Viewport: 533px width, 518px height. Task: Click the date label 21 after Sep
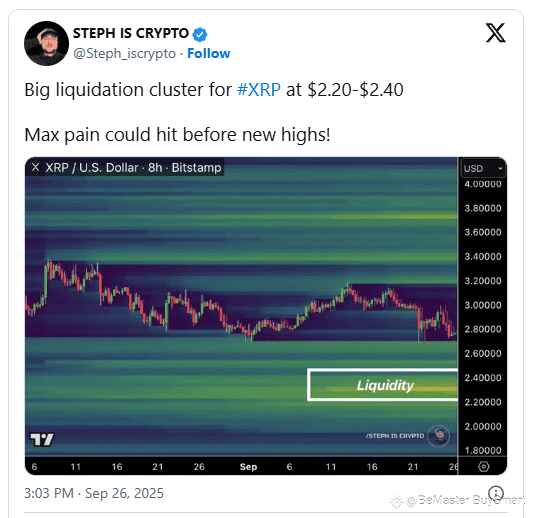[x=413, y=467]
